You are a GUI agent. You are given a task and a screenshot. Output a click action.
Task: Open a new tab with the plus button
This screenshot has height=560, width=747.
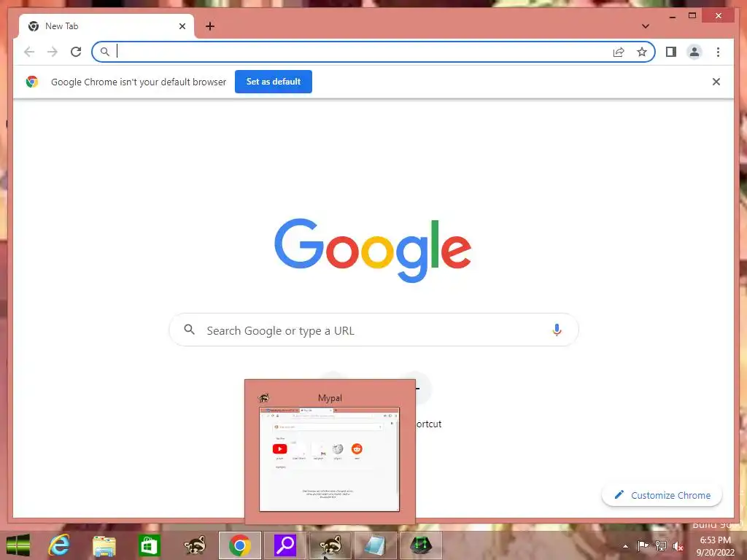tap(210, 26)
